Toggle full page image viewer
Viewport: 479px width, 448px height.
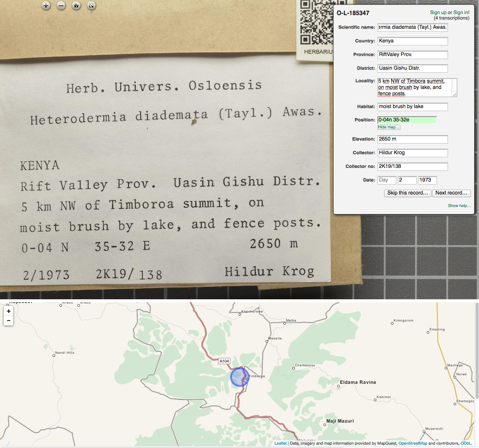point(91,6)
